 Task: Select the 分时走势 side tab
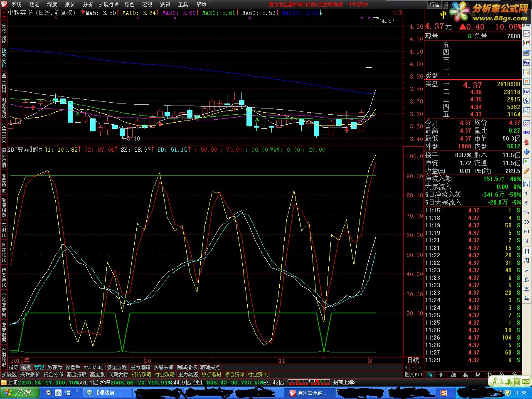click(4, 32)
